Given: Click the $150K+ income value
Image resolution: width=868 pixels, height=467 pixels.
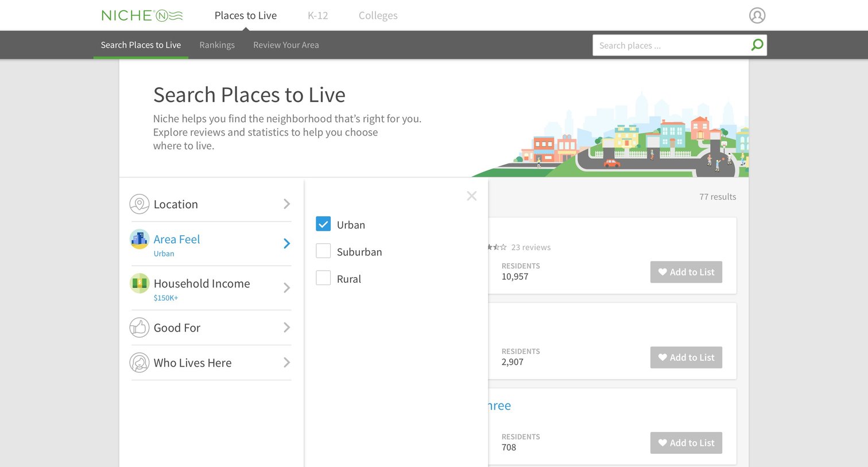Looking at the screenshot, I should tap(166, 298).
